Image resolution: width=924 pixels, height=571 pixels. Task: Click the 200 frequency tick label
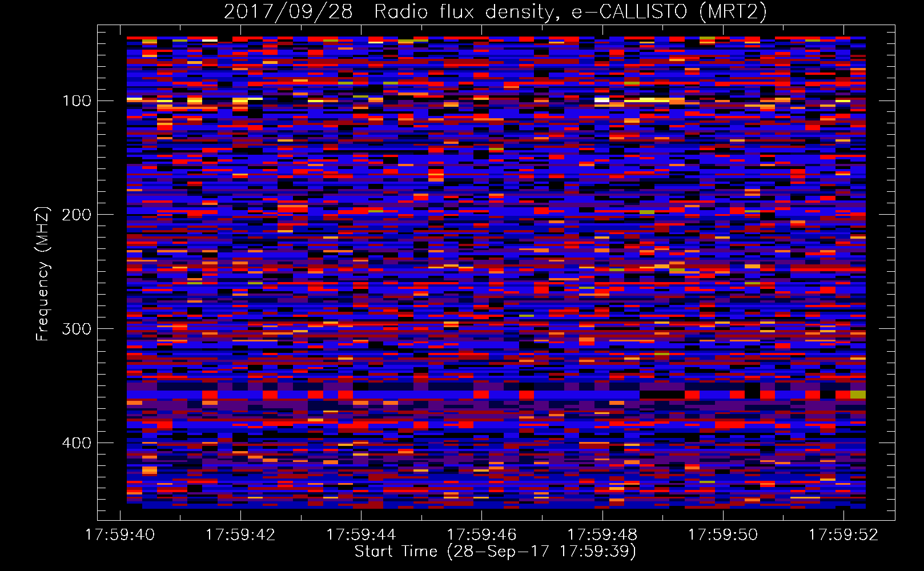[x=77, y=215]
